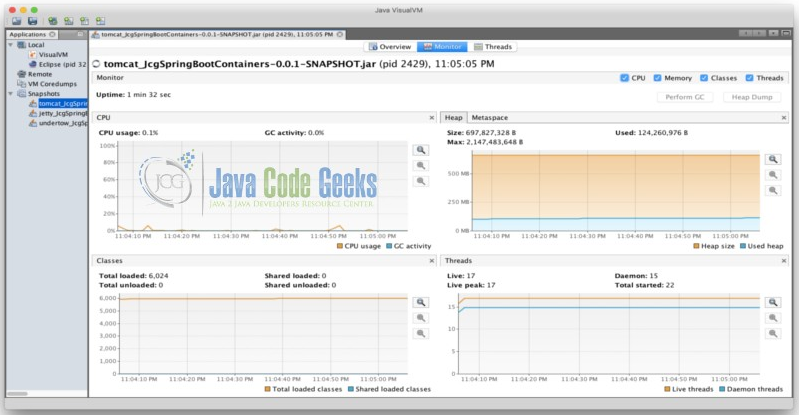Close the Threads chart panel
The height and width of the screenshot is (415, 799).
tap(784, 261)
